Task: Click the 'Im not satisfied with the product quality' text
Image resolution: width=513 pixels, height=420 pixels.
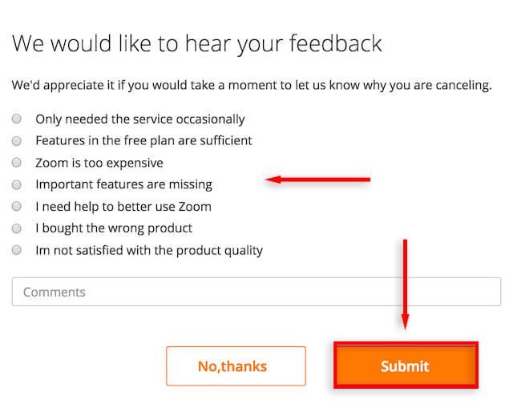Action: 148,250
